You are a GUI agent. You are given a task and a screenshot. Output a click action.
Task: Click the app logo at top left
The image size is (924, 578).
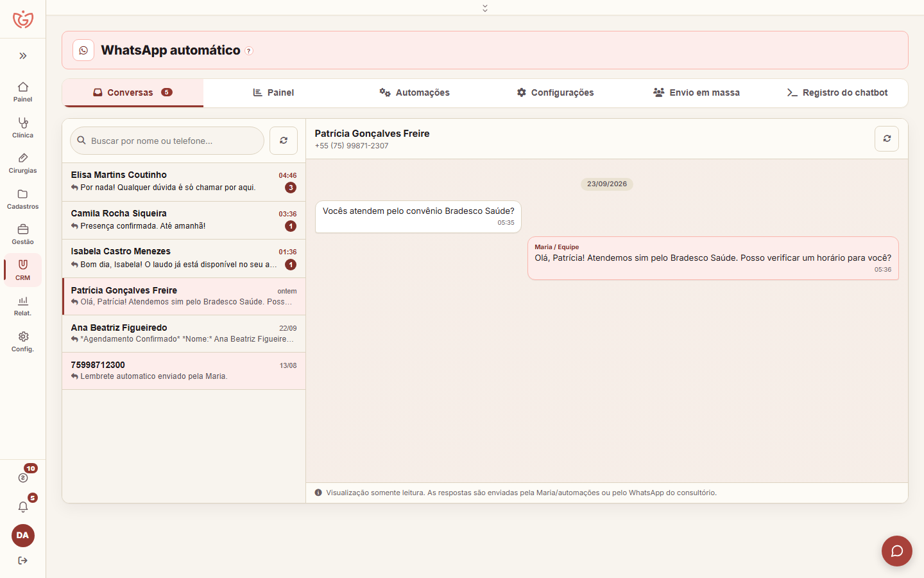(x=23, y=19)
